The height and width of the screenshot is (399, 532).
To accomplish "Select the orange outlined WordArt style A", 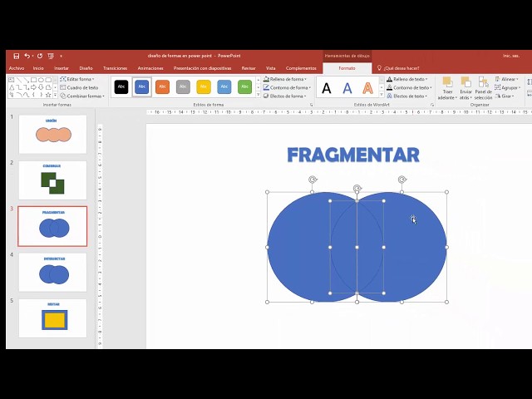I will (x=367, y=88).
